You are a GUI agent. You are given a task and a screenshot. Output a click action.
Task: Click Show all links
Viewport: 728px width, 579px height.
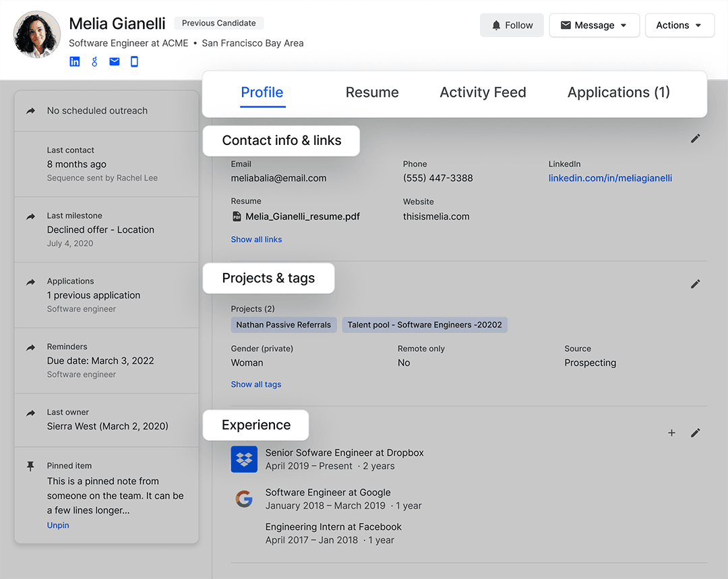tap(256, 239)
